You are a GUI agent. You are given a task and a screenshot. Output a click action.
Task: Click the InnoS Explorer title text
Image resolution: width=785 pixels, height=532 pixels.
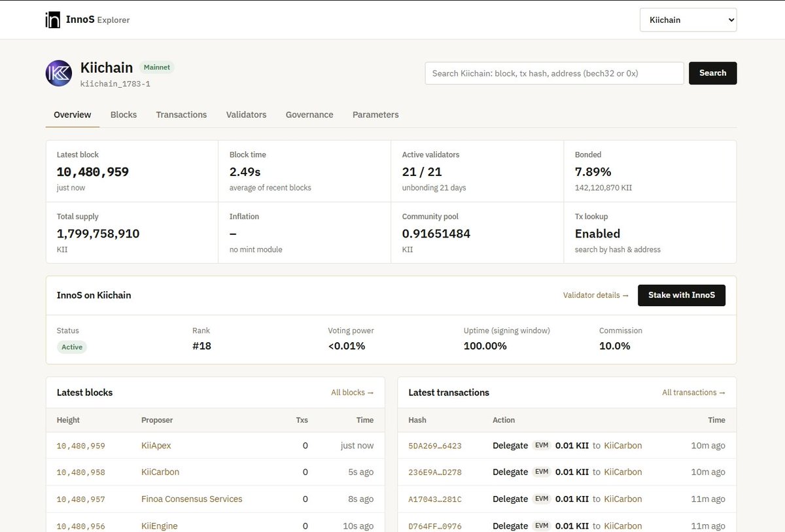click(x=98, y=20)
